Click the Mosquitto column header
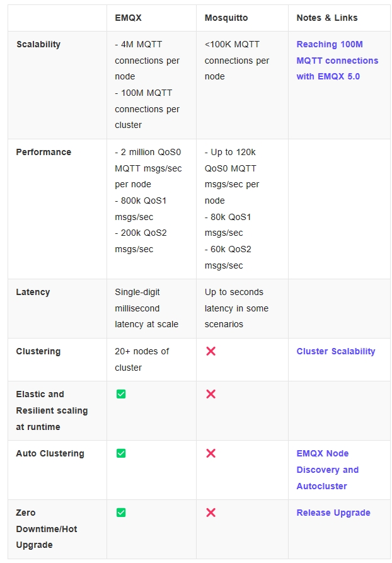 pos(226,18)
